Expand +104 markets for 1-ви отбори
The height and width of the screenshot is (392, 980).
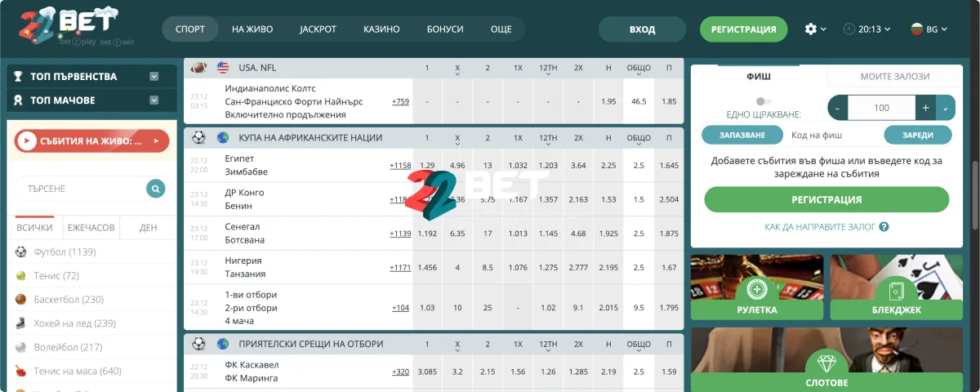(x=400, y=308)
